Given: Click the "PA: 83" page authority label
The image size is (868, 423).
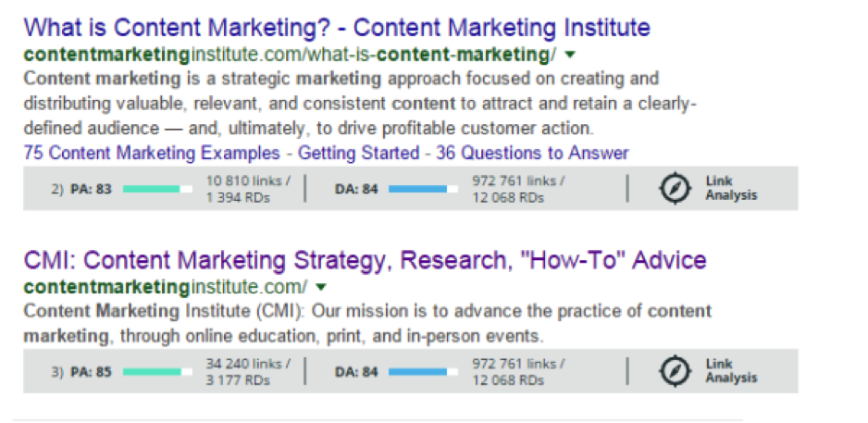Looking at the screenshot, I should 91,189.
